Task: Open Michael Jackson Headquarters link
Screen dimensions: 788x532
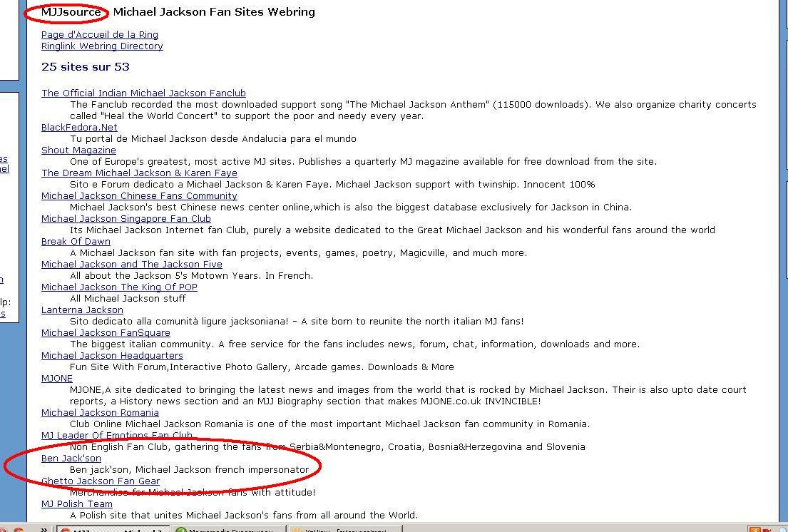Action: (x=112, y=356)
